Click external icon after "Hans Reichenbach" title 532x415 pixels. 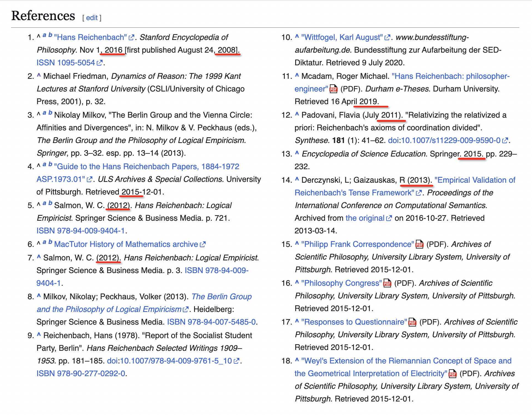(131, 37)
